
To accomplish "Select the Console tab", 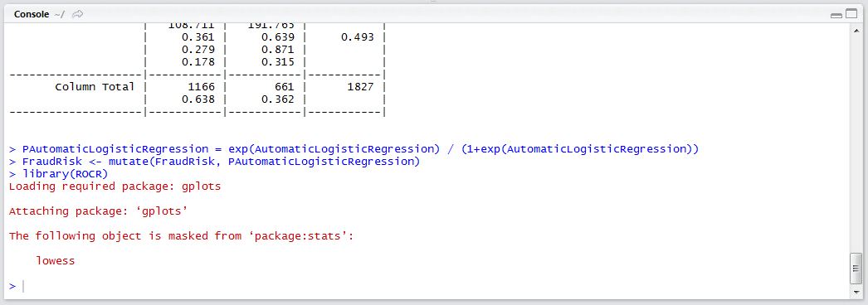I will [x=32, y=14].
